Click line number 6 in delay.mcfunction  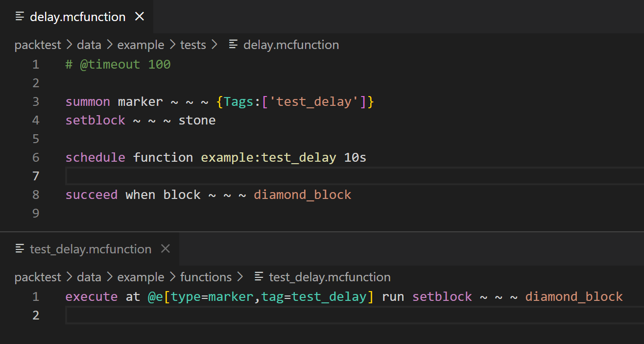coord(35,157)
